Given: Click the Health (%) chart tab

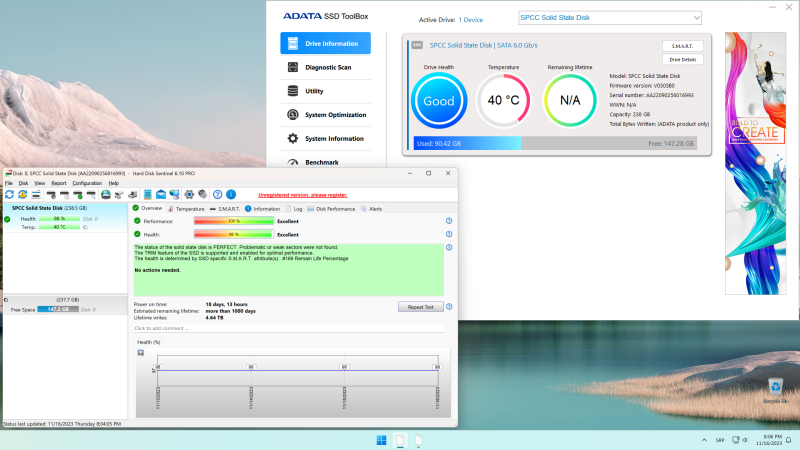Looking at the screenshot, I should click(148, 342).
